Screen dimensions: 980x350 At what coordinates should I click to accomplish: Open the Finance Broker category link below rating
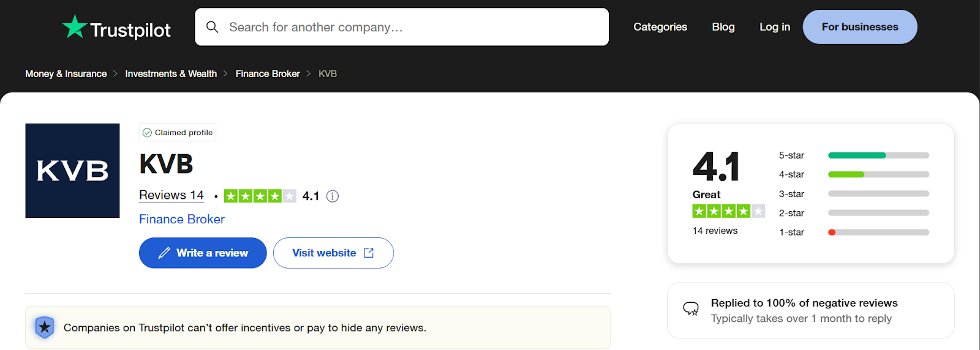coord(182,219)
